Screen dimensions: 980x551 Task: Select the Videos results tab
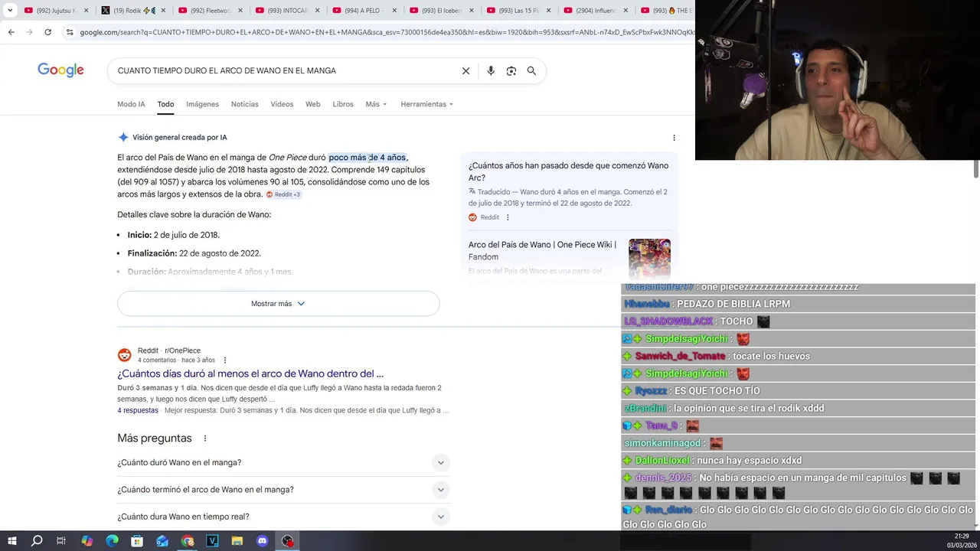coord(282,104)
